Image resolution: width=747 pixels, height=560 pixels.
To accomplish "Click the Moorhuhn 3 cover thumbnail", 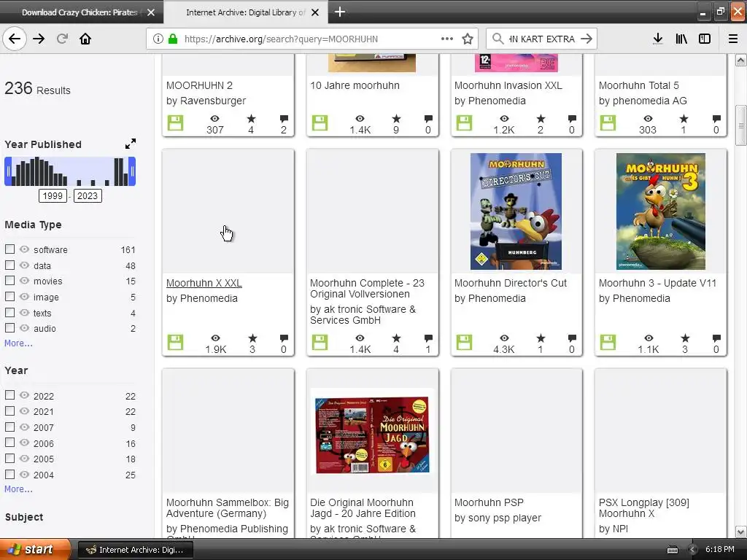I will (660, 211).
